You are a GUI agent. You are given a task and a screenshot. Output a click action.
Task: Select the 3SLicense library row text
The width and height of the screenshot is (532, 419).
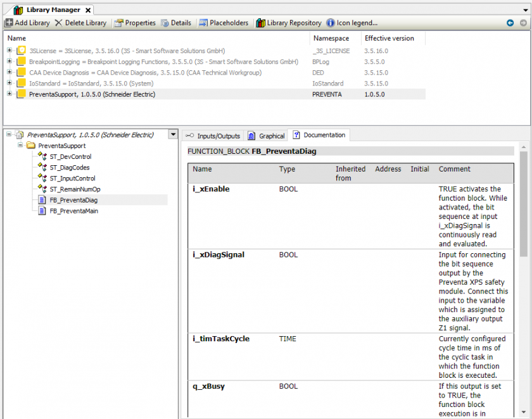pyautogui.click(x=127, y=51)
